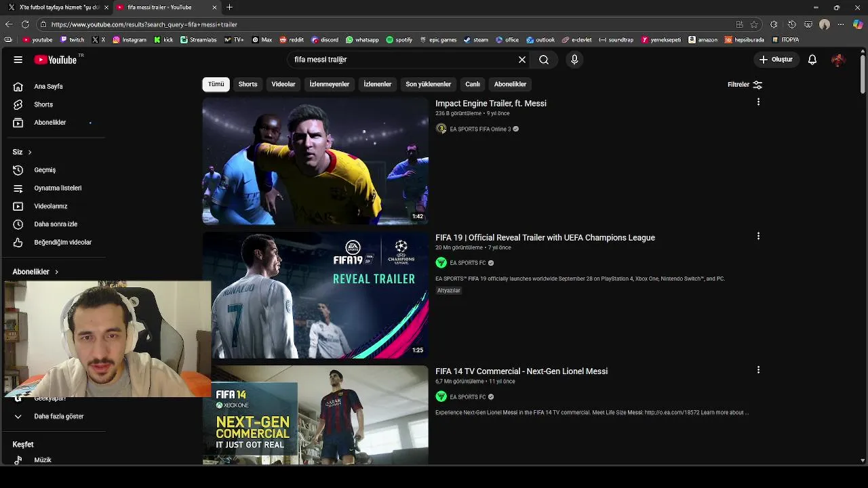The image size is (868, 488).
Task: Open the amazon bookmark
Action: [703, 40]
